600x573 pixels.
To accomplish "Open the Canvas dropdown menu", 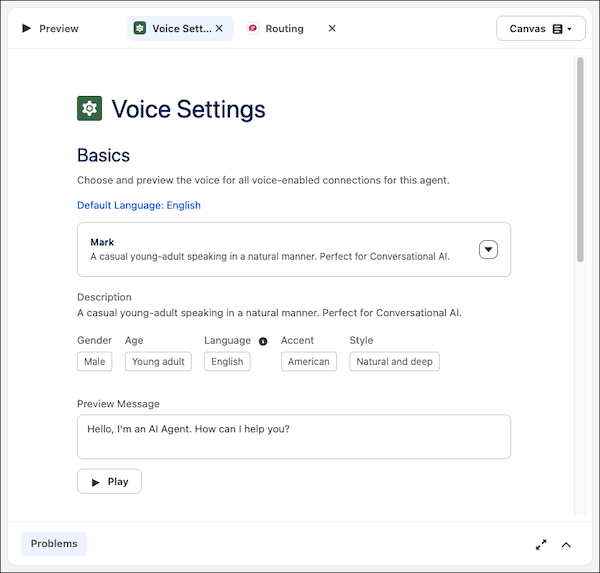I will 540,28.
